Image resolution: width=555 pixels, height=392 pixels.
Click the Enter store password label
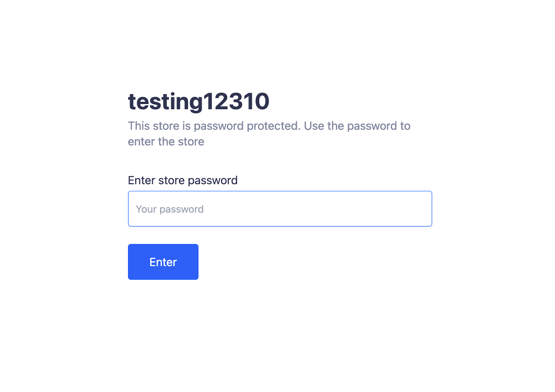[182, 180]
